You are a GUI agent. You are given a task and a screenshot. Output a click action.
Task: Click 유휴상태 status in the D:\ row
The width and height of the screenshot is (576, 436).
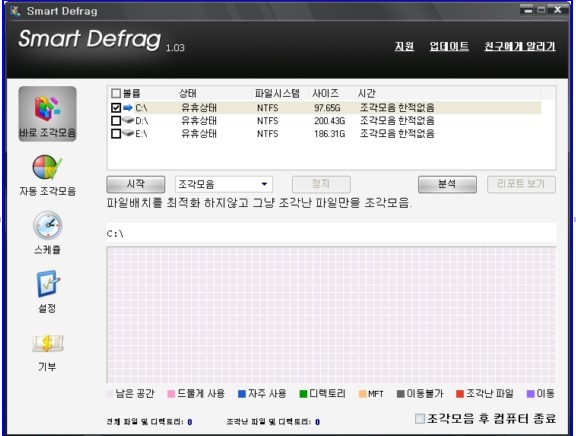[199, 120]
